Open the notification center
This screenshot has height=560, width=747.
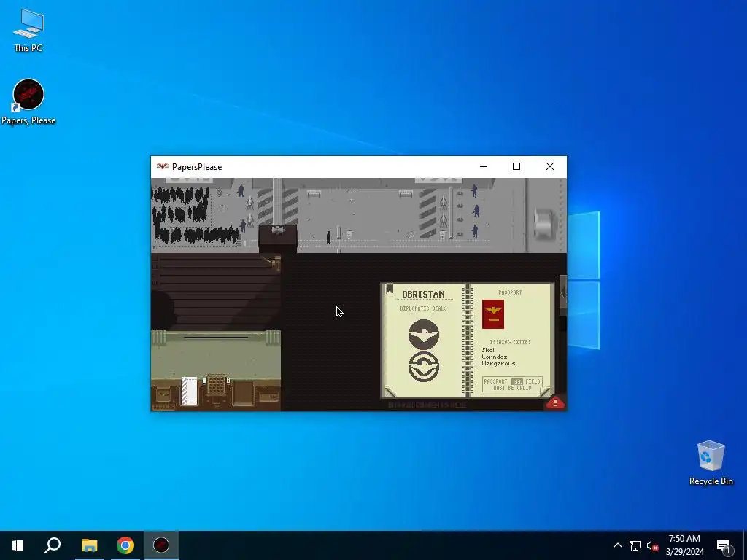[x=724, y=545]
